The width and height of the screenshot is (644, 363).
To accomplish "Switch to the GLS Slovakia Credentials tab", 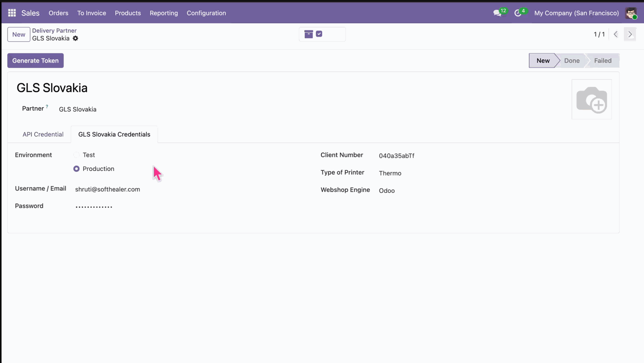I will pos(114,134).
